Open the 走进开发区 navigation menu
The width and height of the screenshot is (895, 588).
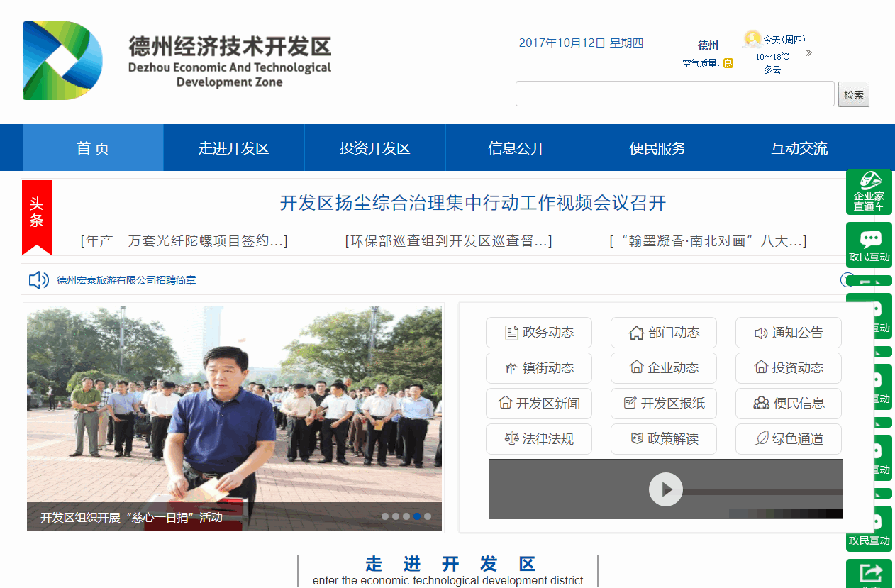(234, 148)
